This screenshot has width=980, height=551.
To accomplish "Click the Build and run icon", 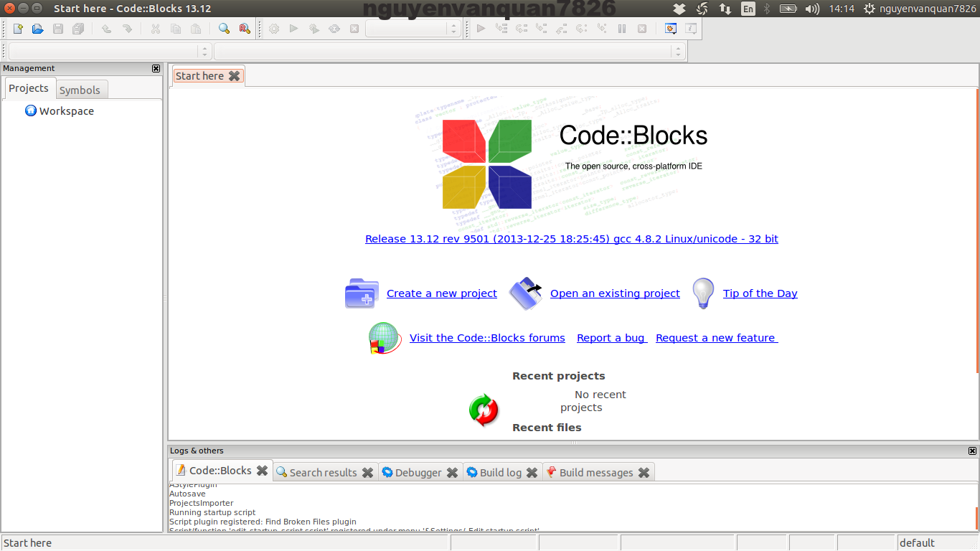I will [314, 29].
